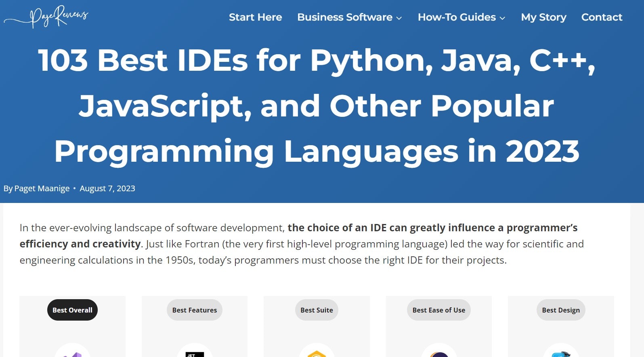Select the Best Suite badge
Viewport: 644px width, 357px height.
[317, 310]
